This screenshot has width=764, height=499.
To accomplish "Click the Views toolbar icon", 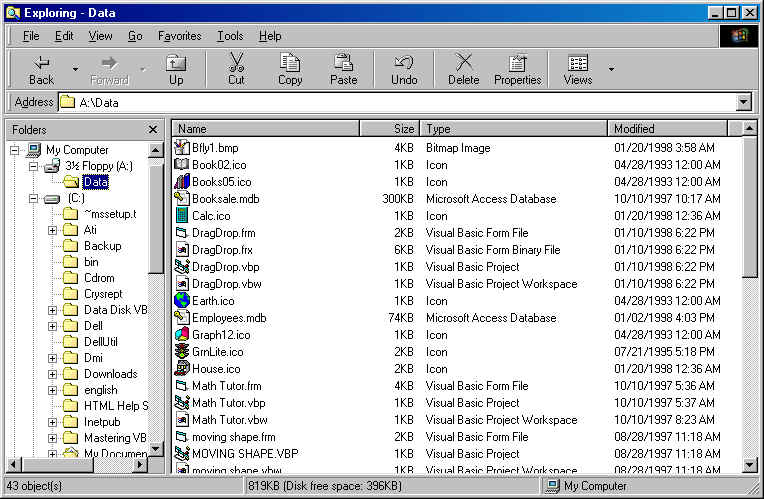I will click(x=578, y=70).
